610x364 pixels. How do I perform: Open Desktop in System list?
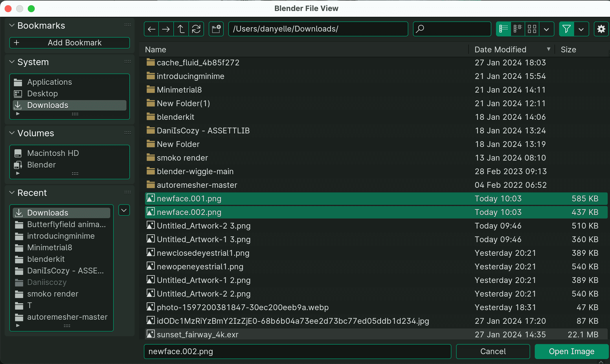[x=69, y=94]
